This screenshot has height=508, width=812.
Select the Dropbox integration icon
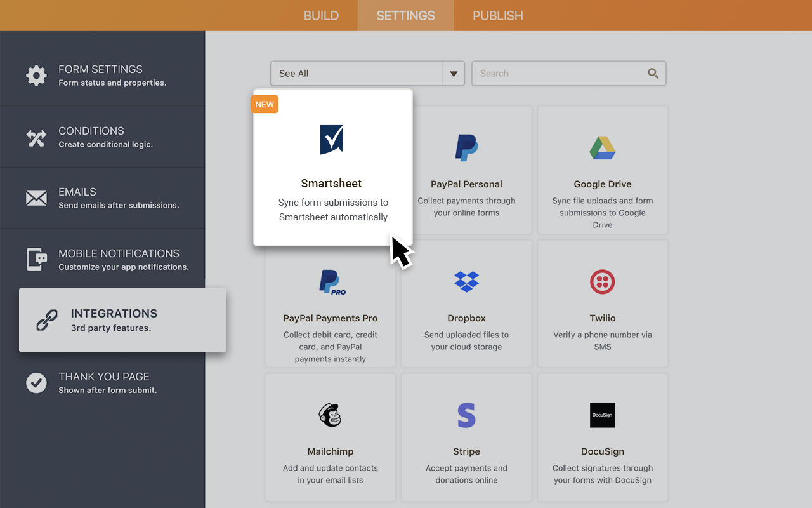pos(466,281)
